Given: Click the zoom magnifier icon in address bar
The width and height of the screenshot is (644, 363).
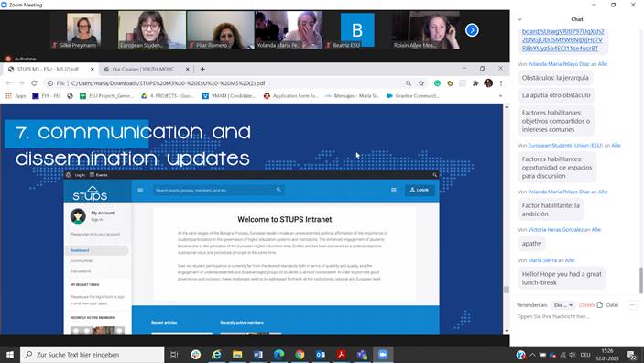Looking at the screenshot, I should point(409,83).
